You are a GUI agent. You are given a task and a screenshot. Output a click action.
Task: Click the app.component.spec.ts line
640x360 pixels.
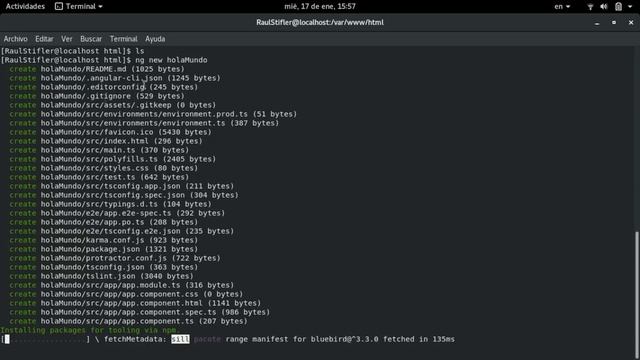140,311
